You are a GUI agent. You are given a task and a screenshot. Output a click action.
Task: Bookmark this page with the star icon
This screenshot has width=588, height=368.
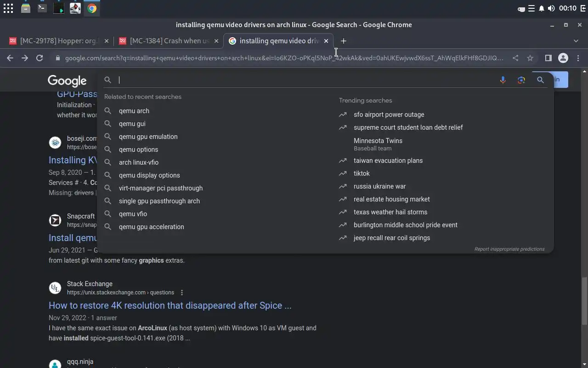530,58
